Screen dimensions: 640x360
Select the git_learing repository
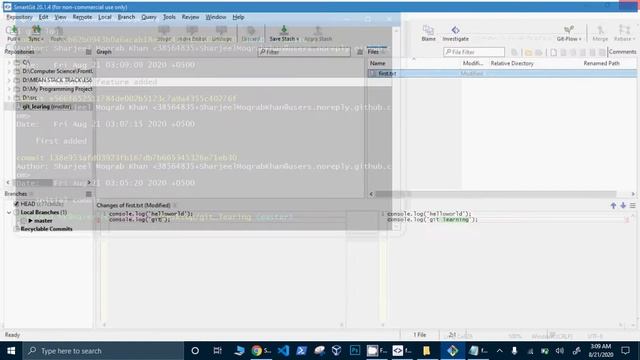click(x=47, y=107)
